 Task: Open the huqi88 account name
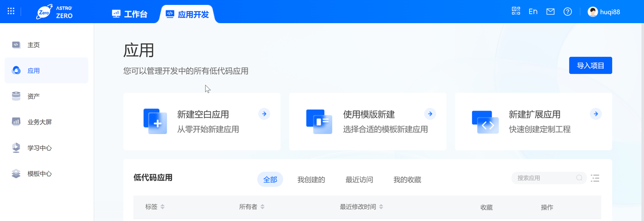[610, 12]
